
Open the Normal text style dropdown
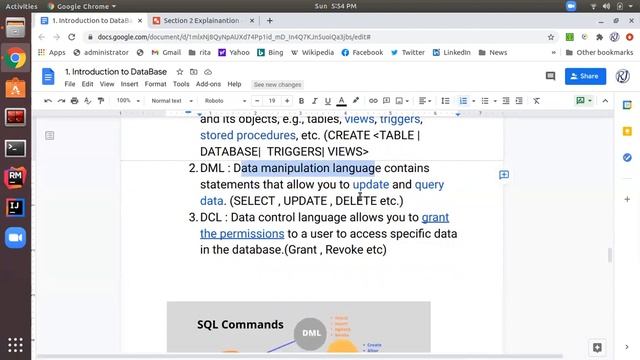[x=172, y=101]
